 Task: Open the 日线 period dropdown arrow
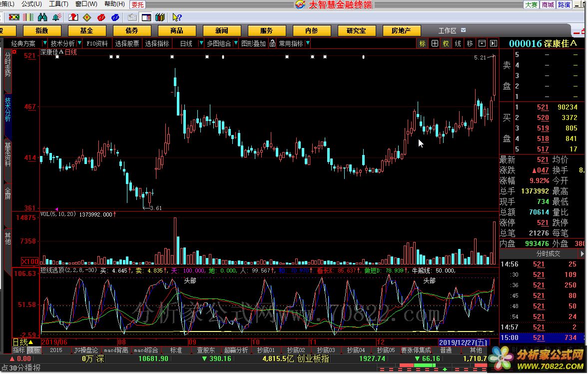(x=201, y=43)
